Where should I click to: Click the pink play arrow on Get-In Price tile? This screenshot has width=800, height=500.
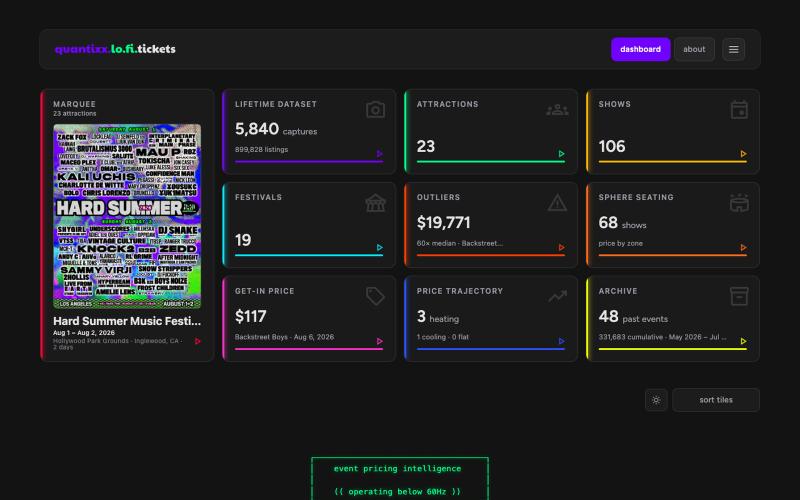point(380,341)
